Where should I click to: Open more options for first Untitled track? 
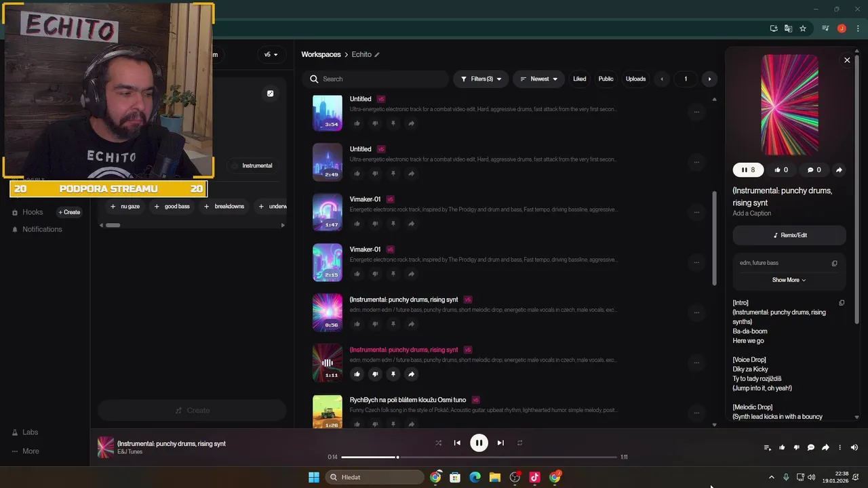696,112
